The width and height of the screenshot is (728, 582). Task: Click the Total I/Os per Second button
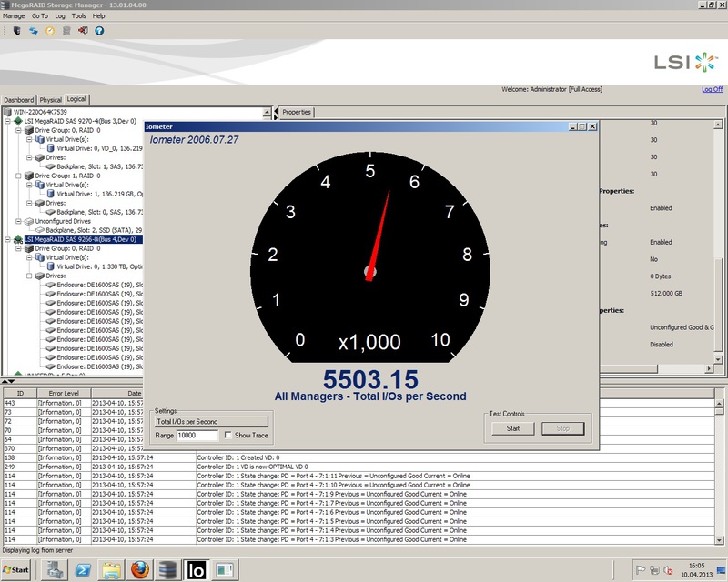pos(211,422)
